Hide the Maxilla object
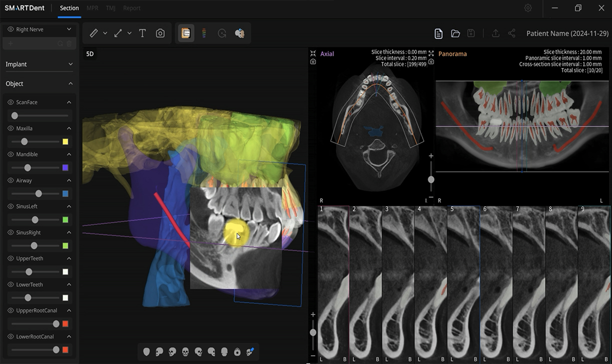Viewport: 612px width, 364px height. point(10,128)
